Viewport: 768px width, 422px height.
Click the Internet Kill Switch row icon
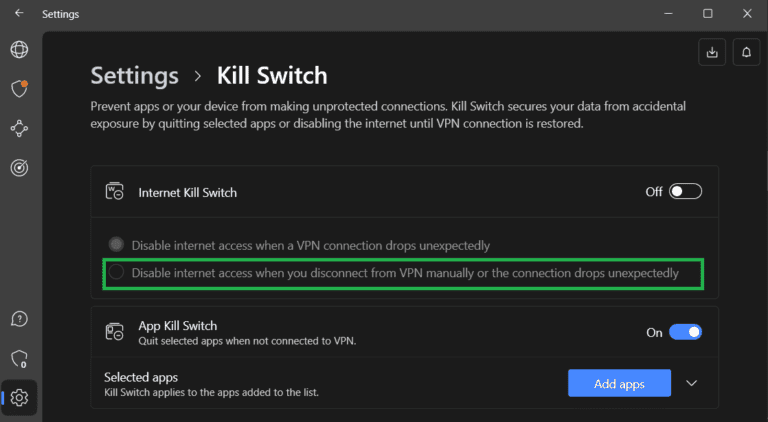tap(114, 191)
